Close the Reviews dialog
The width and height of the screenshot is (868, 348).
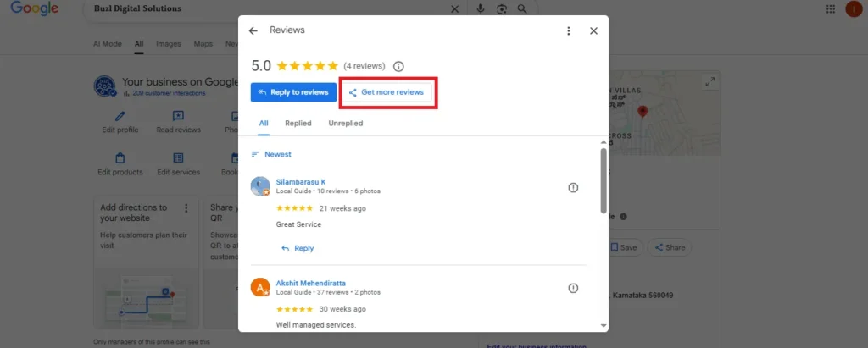(593, 31)
